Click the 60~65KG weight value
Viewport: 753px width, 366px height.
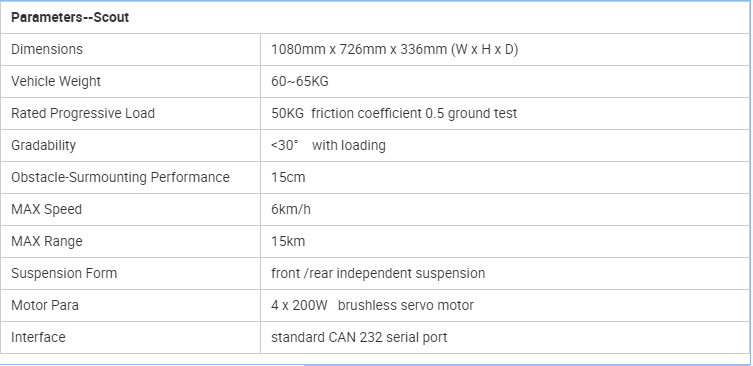pos(300,82)
